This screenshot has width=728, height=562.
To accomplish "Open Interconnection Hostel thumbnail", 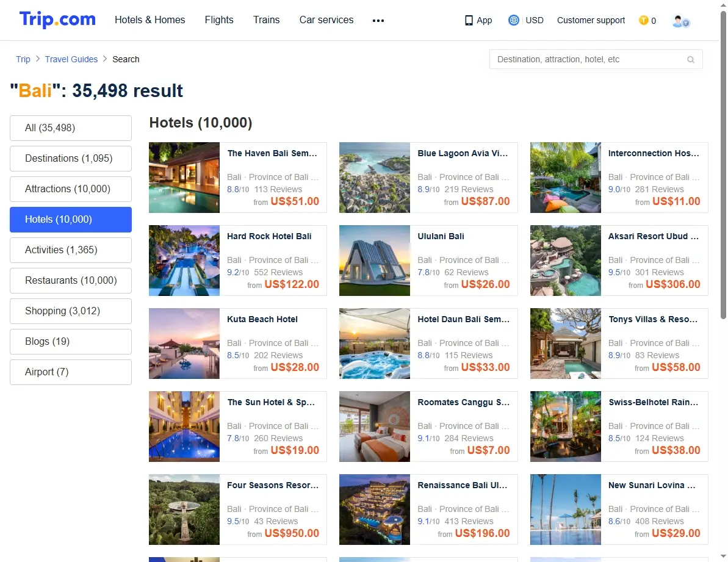I will (566, 178).
